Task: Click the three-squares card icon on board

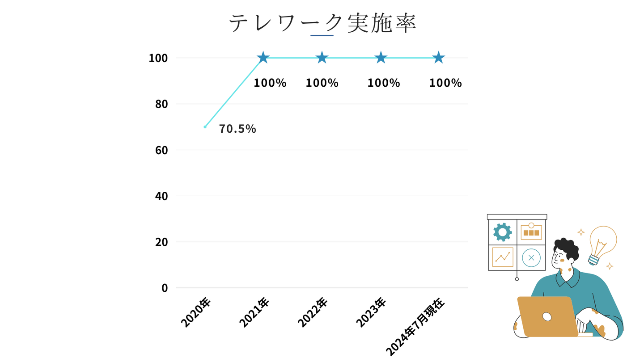Action: point(531,232)
